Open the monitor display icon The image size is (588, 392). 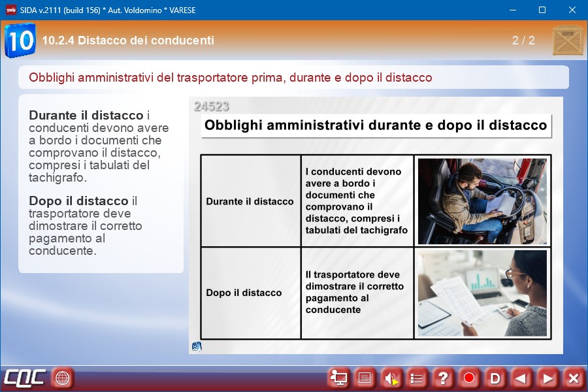click(x=338, y=378)
